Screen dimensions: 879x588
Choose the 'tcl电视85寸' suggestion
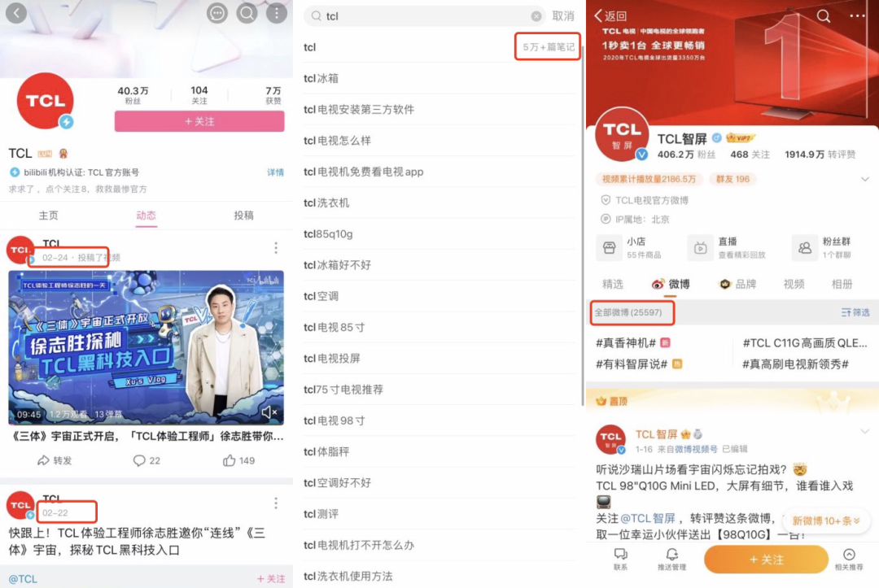click(x=441, y=327)
